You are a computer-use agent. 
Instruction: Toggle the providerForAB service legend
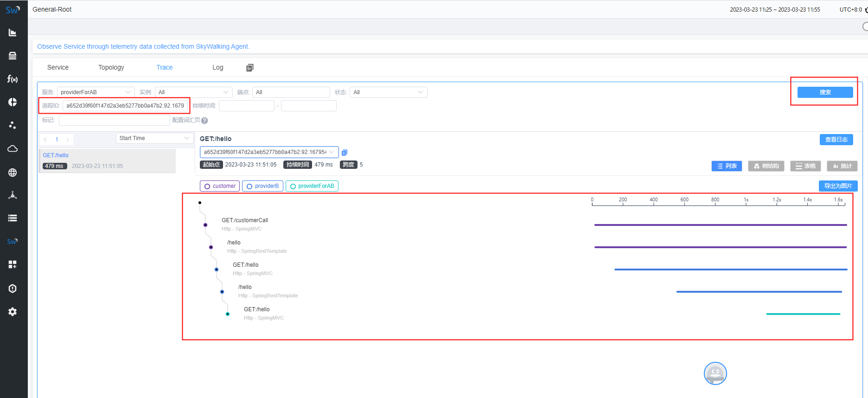tap(312, 186)
